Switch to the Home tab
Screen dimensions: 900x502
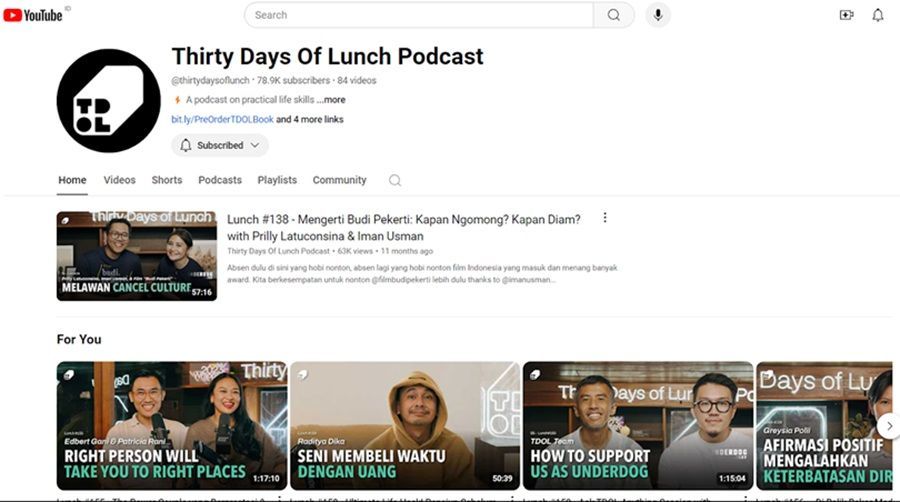(x=72, y=180)
